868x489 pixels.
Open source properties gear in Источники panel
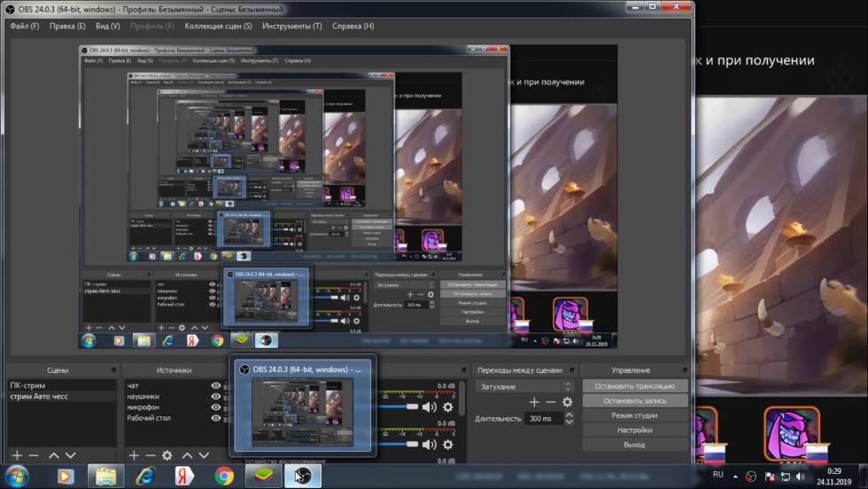(x=167, y=455)
